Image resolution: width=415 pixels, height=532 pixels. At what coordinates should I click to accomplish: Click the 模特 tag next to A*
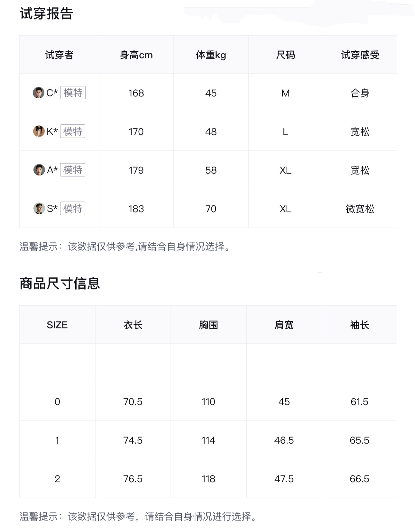point(73,170)
